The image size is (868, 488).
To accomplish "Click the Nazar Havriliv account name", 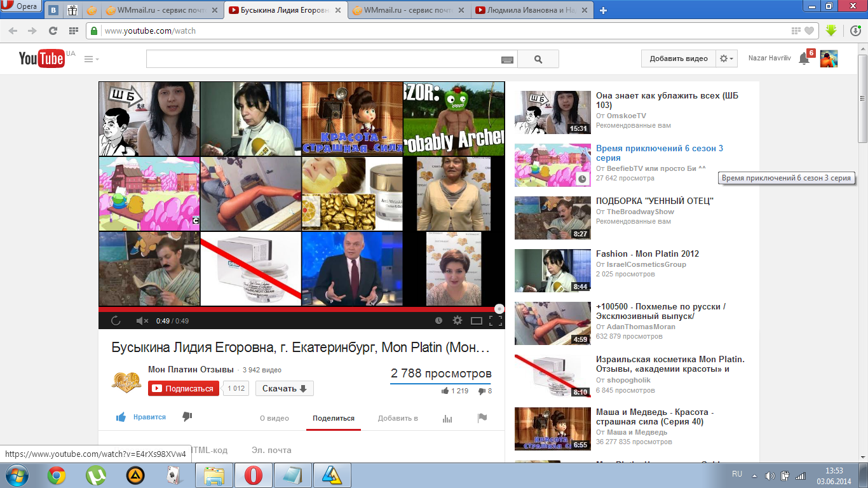I will point(770,58).
